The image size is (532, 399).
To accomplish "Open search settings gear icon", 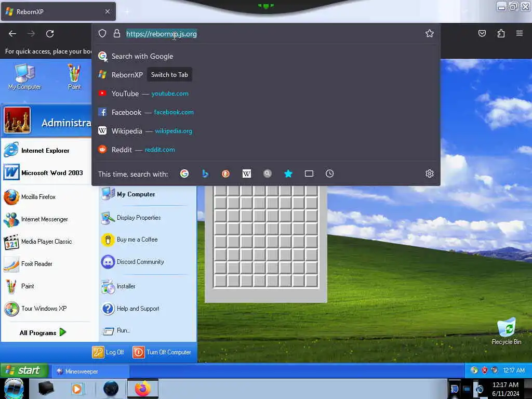I will [430, 174].
